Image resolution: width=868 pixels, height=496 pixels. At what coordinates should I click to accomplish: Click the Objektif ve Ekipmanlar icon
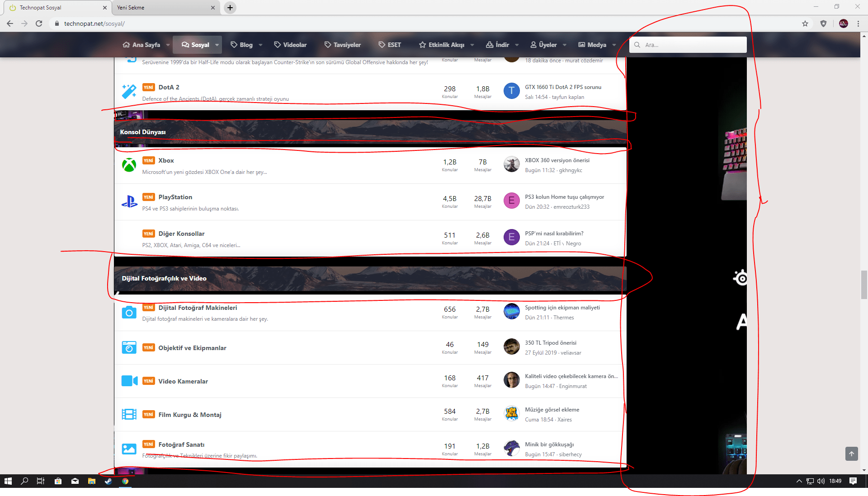129,347
